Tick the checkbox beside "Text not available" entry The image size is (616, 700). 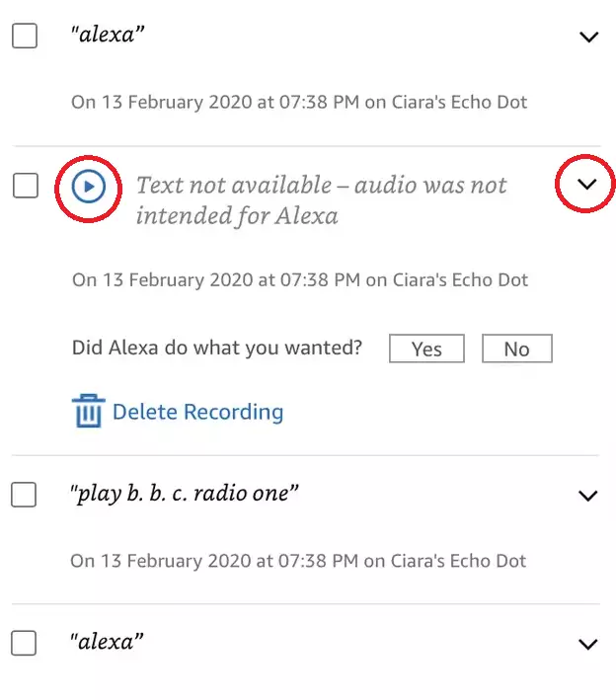pyautogui.click(x=25, y=185)
